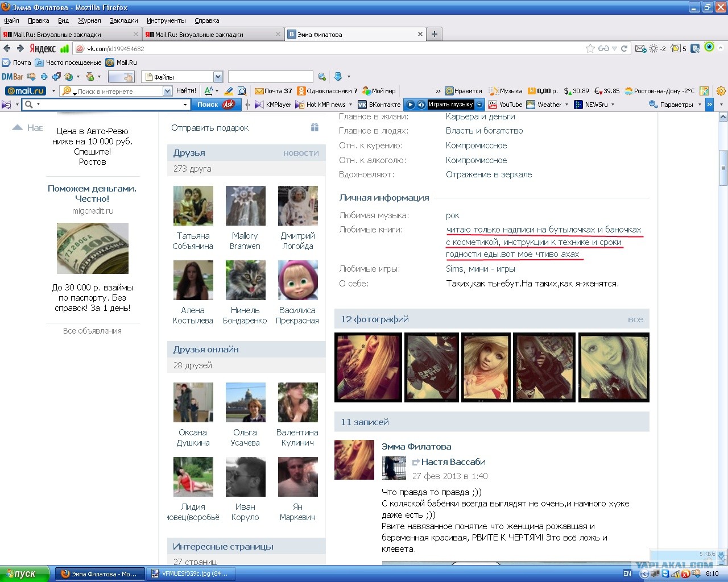Open the gift icon beside Отправить подарок
This screenshot has height=582, width=728.
[x=315, y=128]
